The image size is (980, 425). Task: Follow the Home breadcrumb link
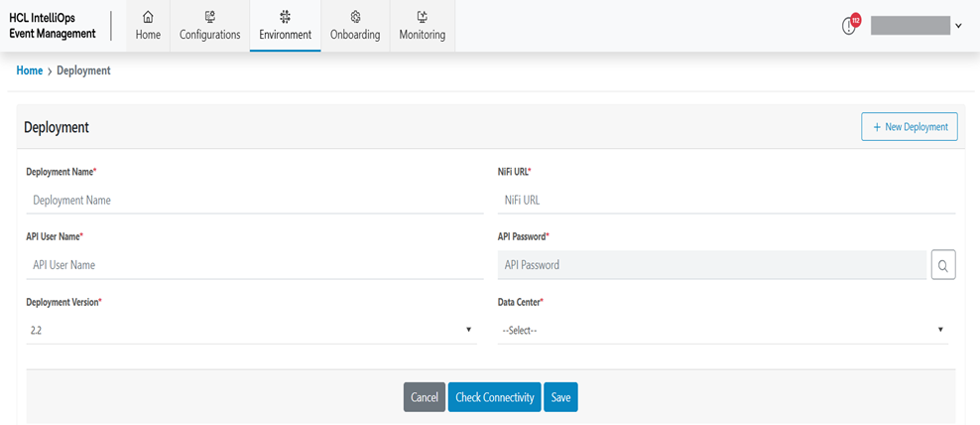tap(30, 71)
